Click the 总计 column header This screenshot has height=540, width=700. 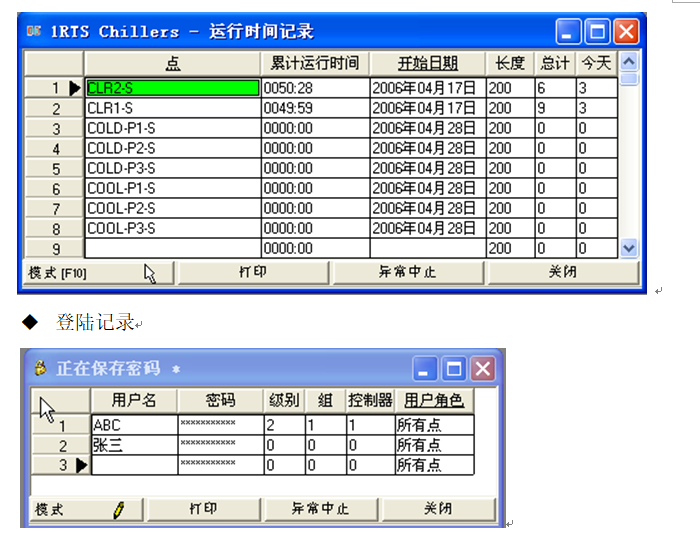[555, 64]
